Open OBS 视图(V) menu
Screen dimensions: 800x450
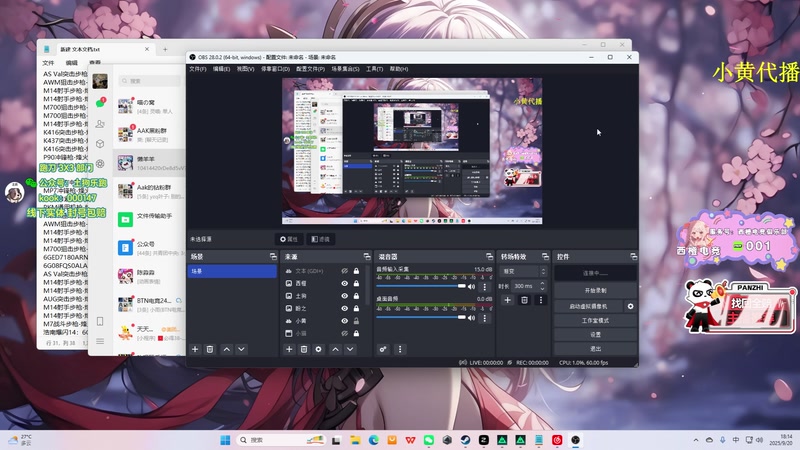245,69
